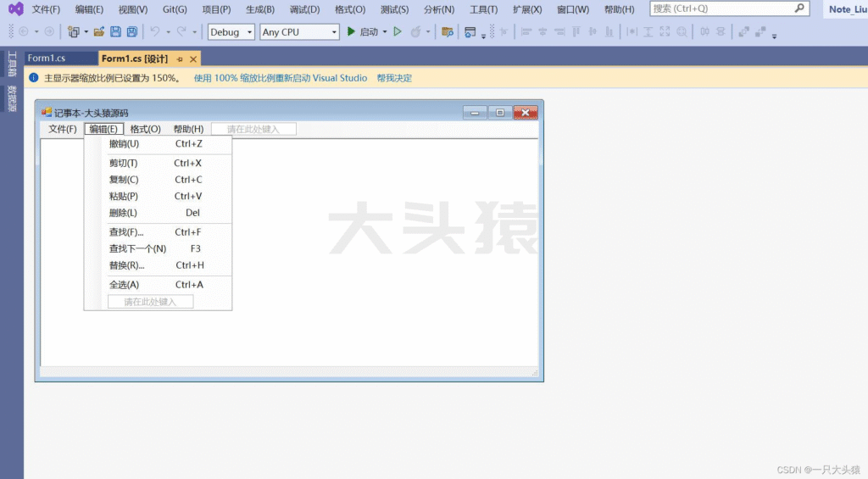Click the New Project toolbar icon
The image size is (868, 479).
pos(74,32)
